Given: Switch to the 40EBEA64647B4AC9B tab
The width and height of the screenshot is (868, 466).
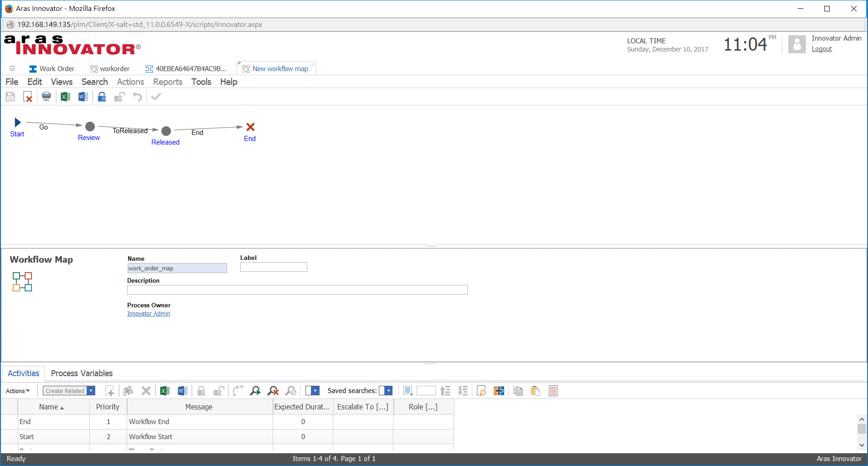Looking at the screenshot, I should pyautogui.click(x=186, y=68).
